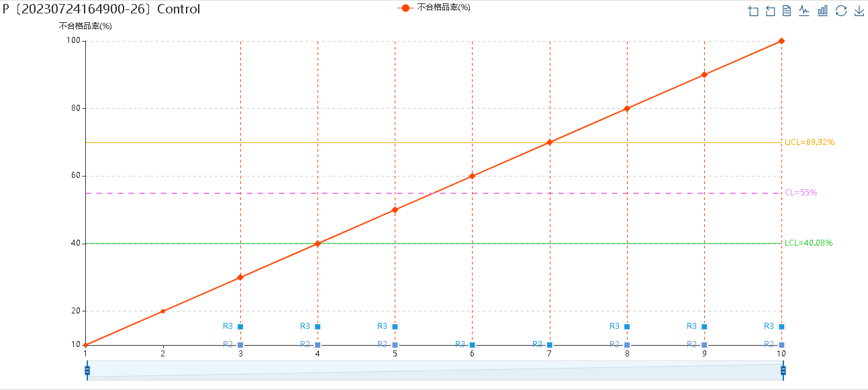
Task: Click the R3 marker above sample 3
Action: coord(240,327)
